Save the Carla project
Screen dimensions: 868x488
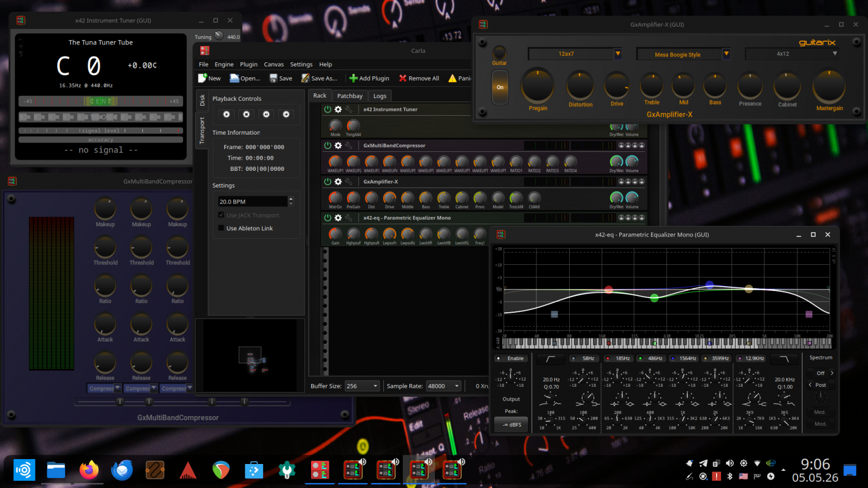pos(281,78)
